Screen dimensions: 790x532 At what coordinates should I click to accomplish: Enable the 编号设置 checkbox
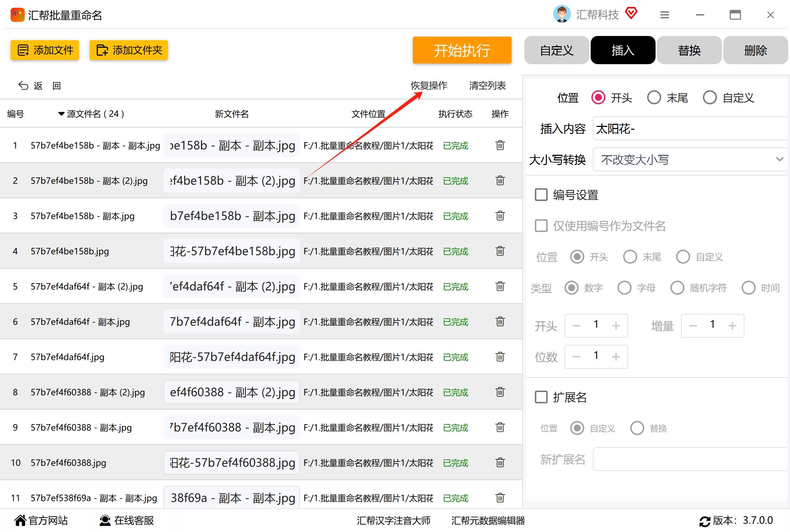(541, 195)
